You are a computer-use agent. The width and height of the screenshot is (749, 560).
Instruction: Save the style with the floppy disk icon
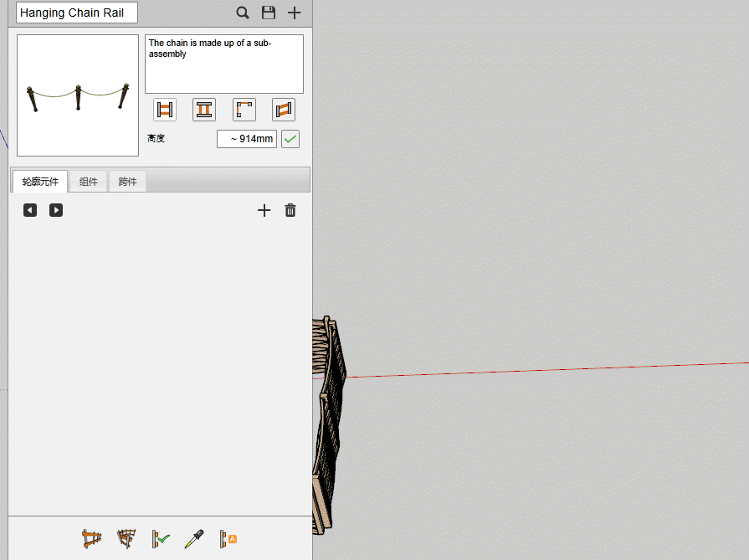269,13
